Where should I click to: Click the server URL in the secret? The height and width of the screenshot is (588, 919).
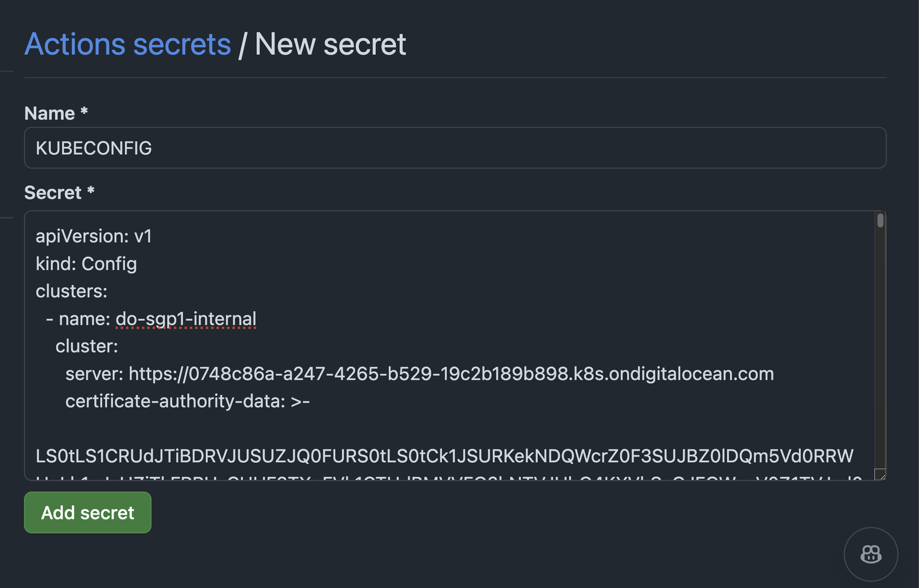point(451,374)
